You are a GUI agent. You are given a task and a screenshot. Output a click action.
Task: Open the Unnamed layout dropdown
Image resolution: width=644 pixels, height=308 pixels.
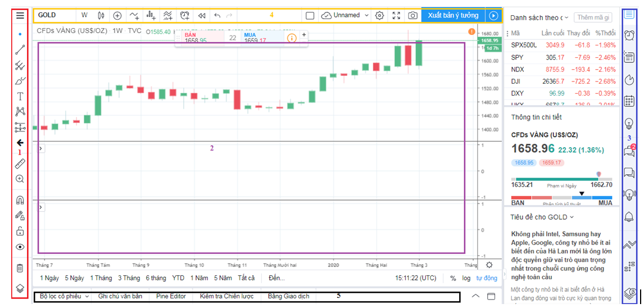click(346, 16)
